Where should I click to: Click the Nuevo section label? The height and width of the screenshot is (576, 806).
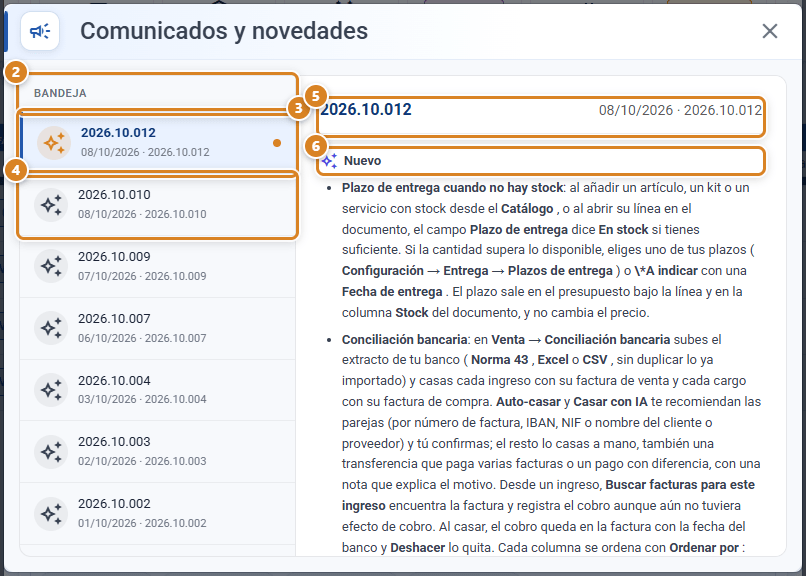[362, 161]
